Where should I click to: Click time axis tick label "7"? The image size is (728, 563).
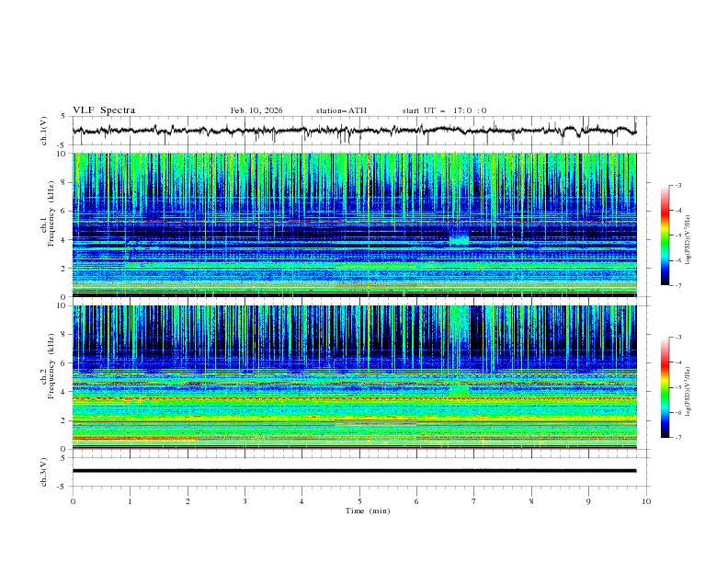tap(474, 501)
